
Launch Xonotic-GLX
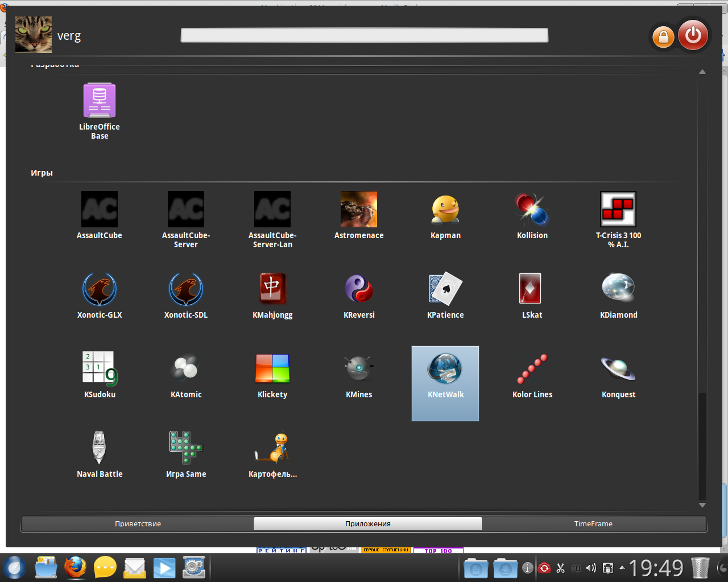[x=100, y=296]
